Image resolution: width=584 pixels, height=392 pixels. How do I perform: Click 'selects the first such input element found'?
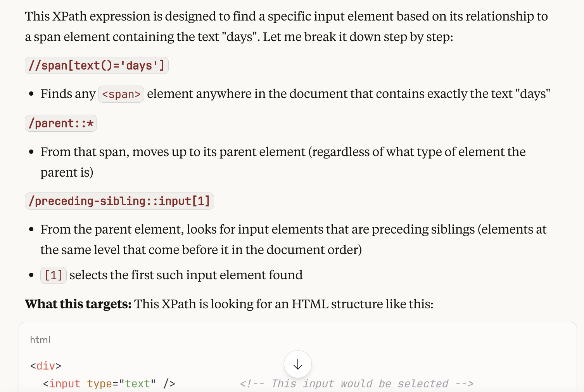click(x=186, y=275)
